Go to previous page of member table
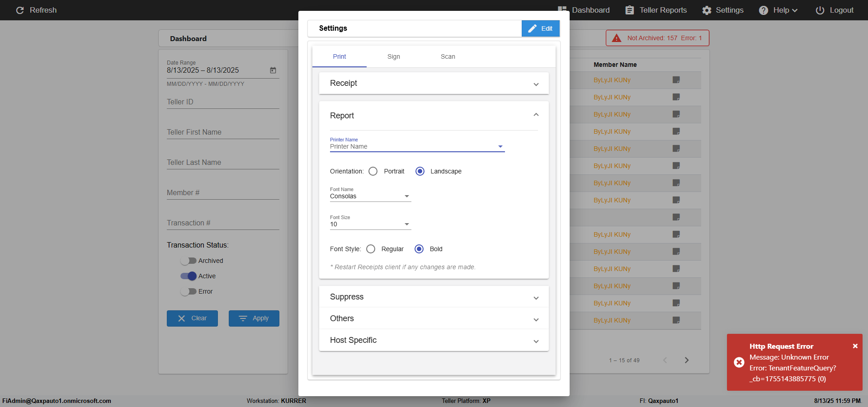This screenshot has width=868, height=407. tap(665, 360)
